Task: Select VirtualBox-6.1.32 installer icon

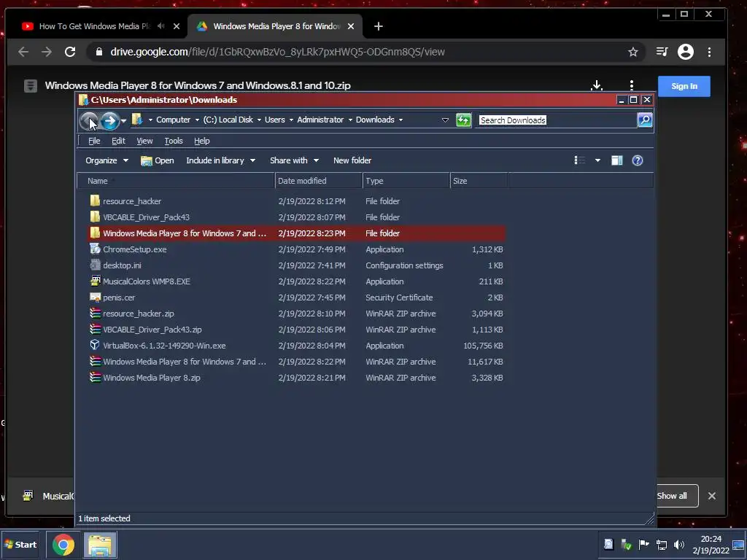Action: [x=95, y=345]
